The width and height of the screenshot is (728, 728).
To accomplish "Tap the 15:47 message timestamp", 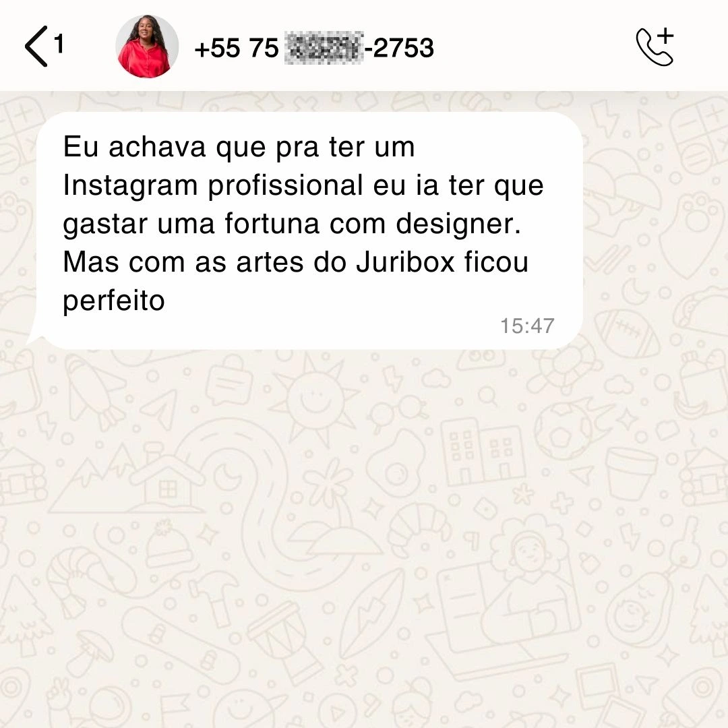I will point(527,326).
